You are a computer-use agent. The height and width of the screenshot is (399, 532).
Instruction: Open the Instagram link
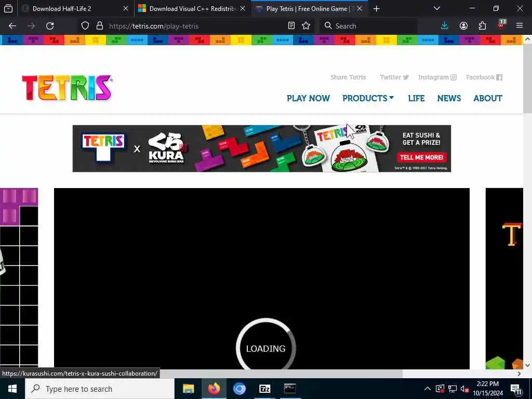[x=437, y=77]
